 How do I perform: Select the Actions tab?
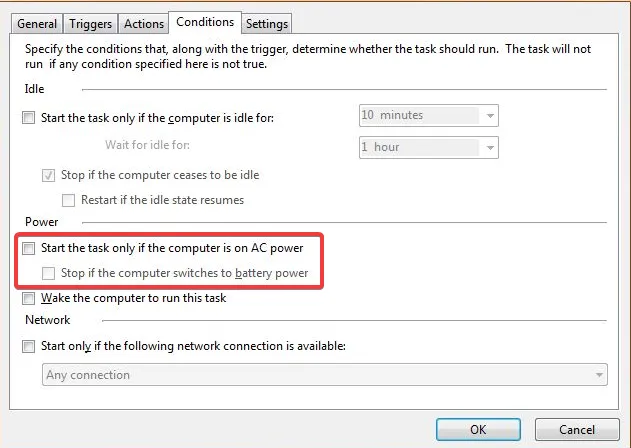tap(144, 23)
